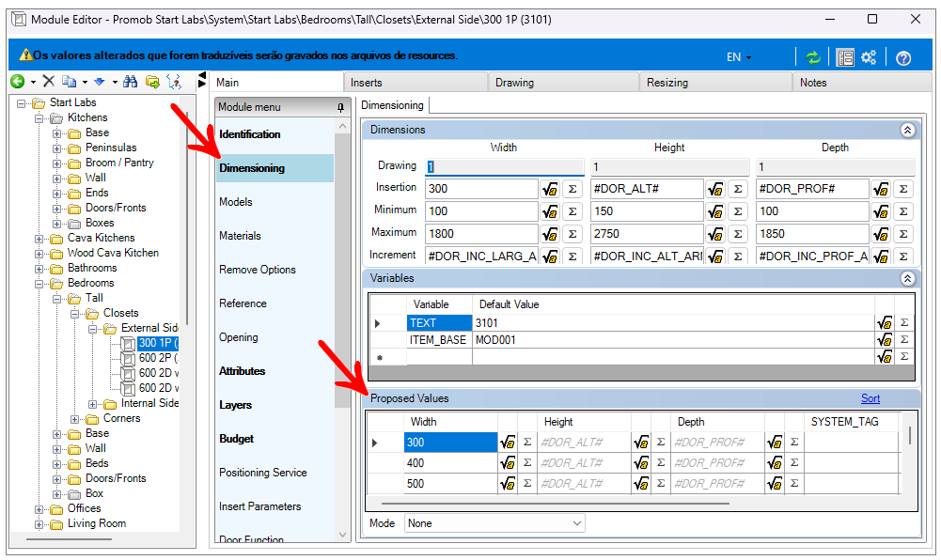Click the black X delete icon
Image resolution: width=941 pixels, height=560 pixels.
(49, 83)
